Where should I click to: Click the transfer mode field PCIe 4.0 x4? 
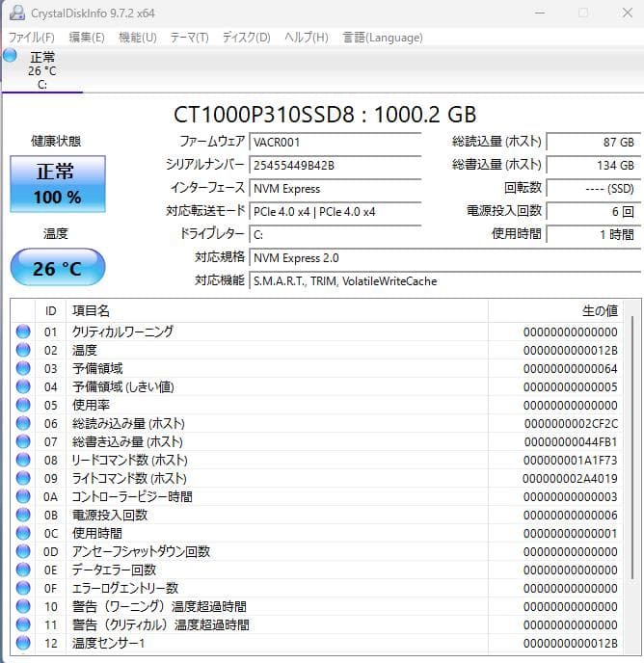click(335, 212)
